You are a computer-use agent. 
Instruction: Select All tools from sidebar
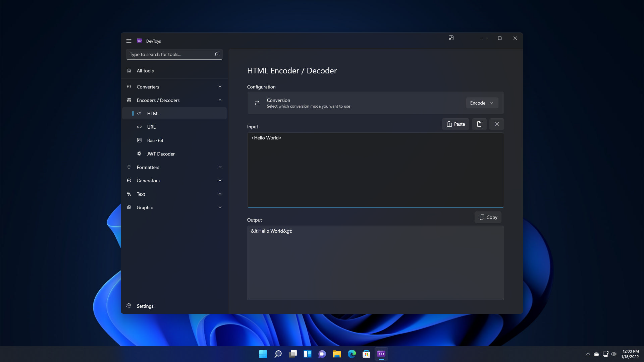[145, 70]
